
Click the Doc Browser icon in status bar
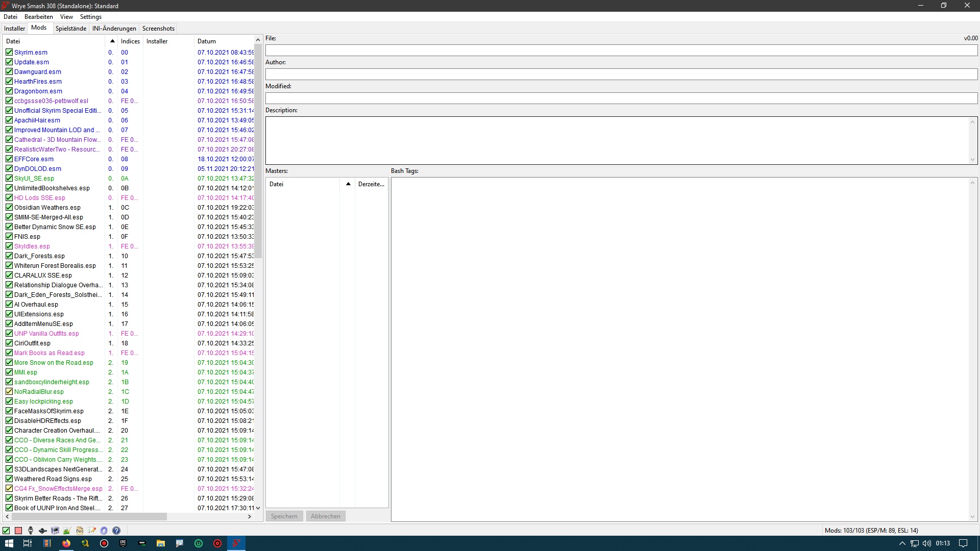(80, 531)
